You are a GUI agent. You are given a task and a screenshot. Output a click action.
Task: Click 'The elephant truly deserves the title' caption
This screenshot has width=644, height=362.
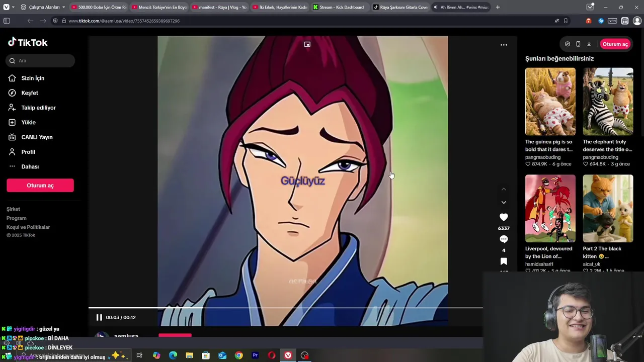pyautogui.click(x=607, y=146)
